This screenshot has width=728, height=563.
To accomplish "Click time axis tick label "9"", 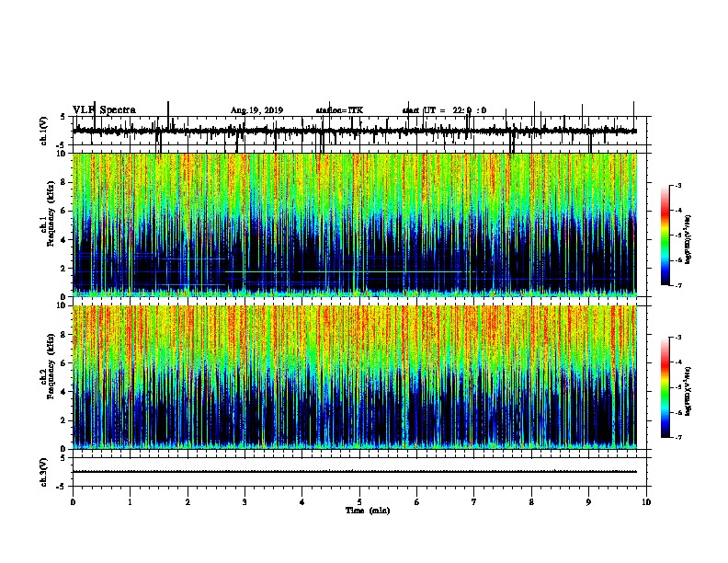I will [x=588, y=502].
